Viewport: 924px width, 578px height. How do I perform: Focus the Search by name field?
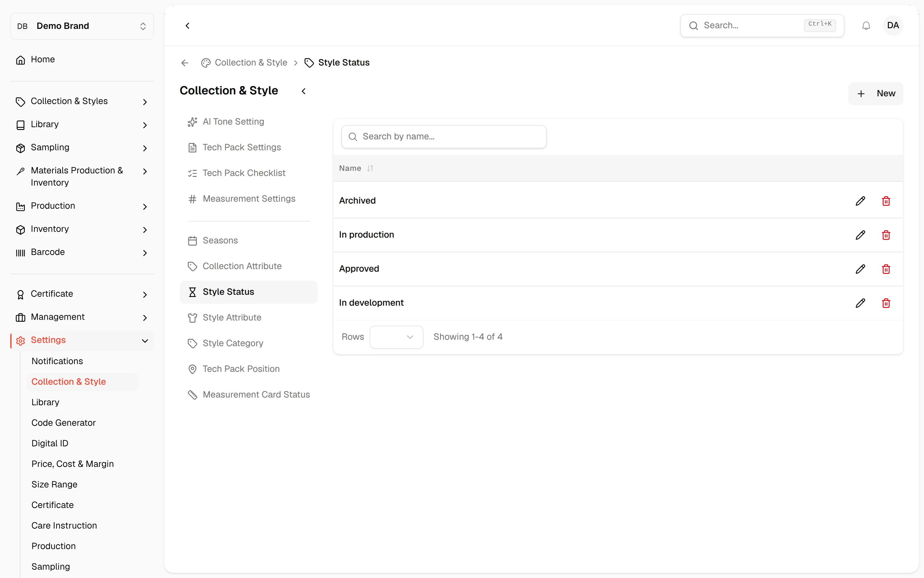(444, 137)
